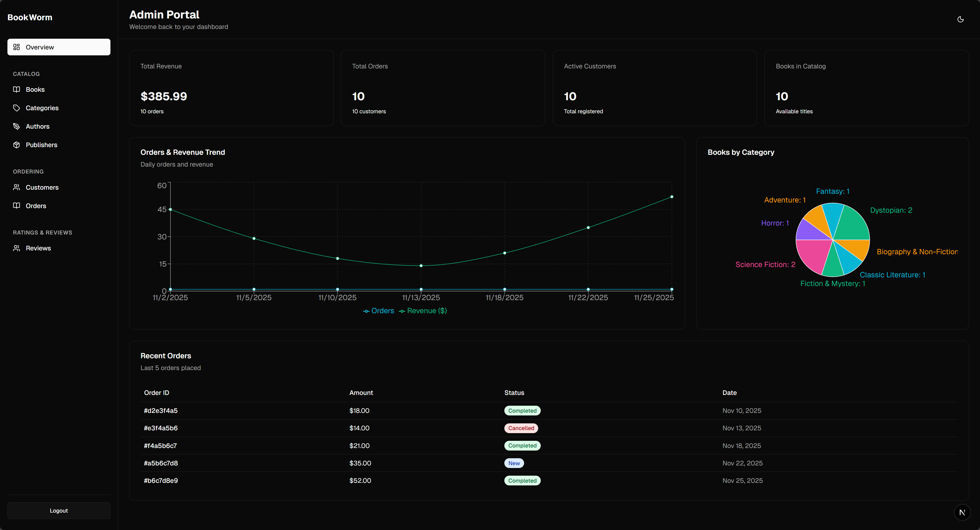The image size is (980, 530).
Task: Click the Categories tag icon
Action: [16, 108]
